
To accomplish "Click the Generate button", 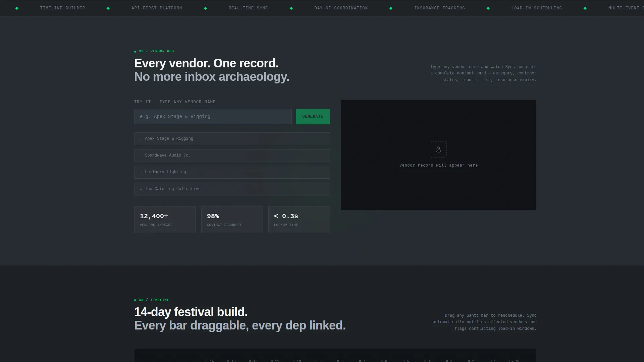I will [x=313, y=117].
